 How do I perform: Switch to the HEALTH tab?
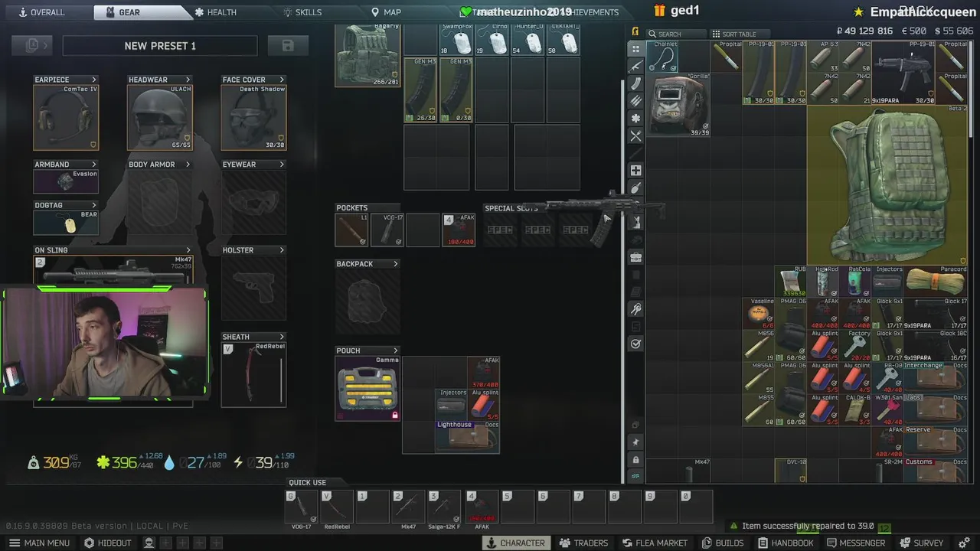(215, 12)
